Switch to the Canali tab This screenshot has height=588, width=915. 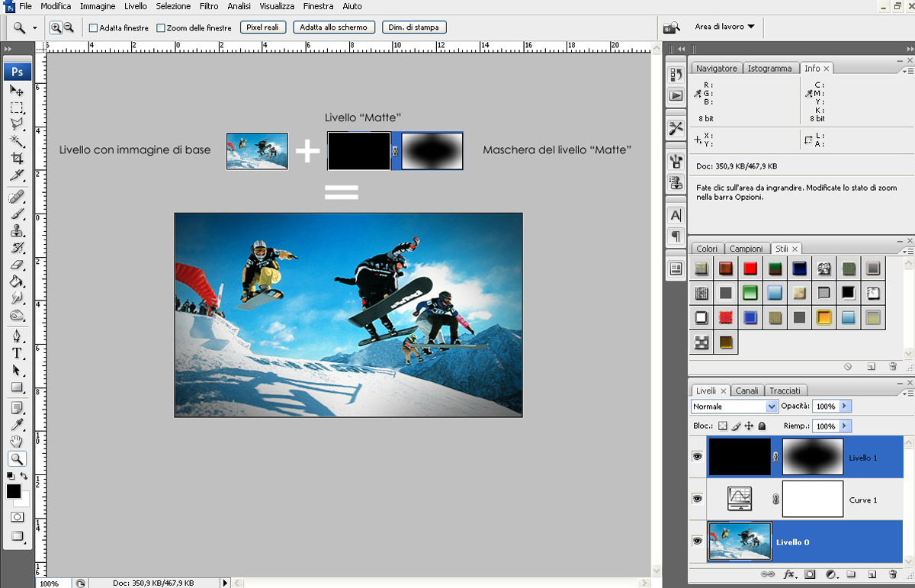point(746,390)
